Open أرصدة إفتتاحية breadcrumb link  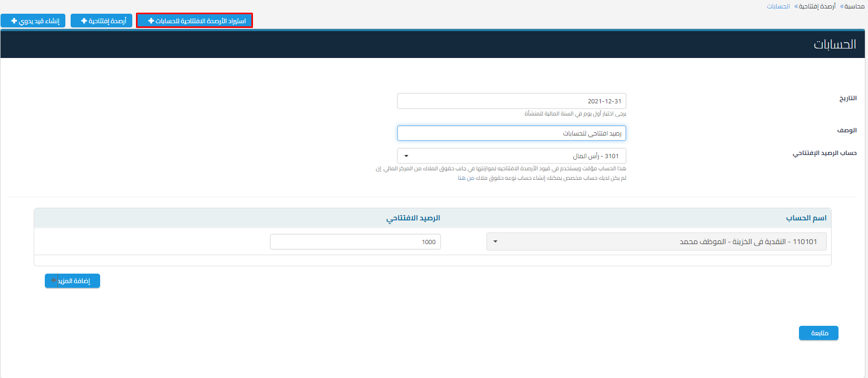[816, 6]
